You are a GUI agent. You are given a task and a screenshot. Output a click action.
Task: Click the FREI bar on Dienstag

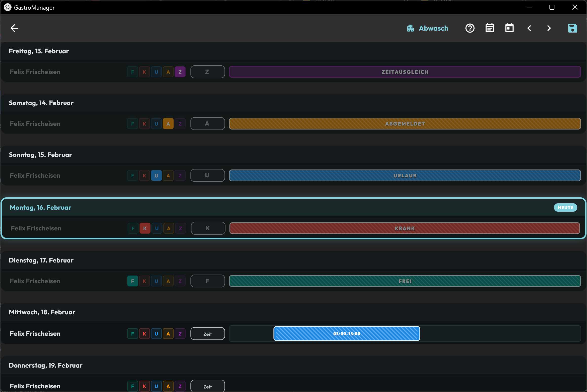(x=405, y=281)
